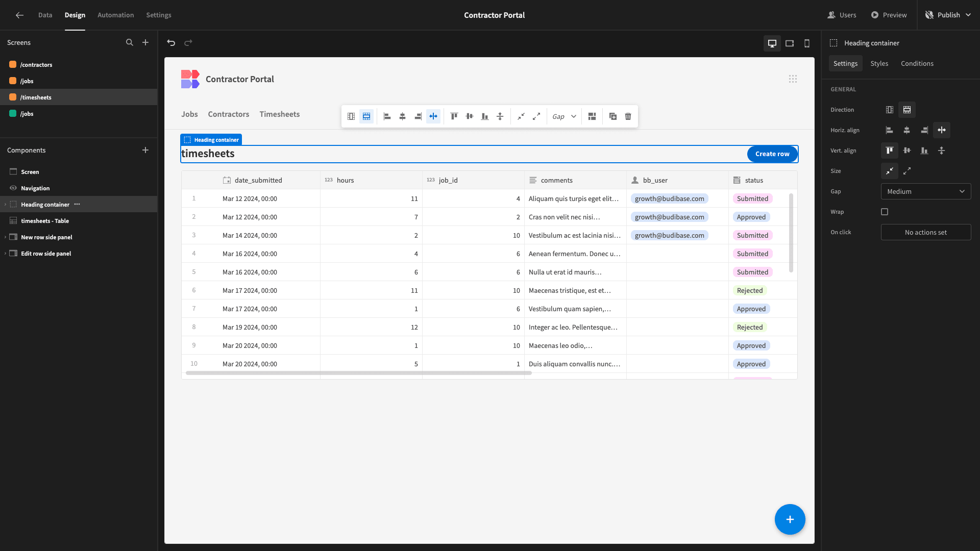Set Horiz. align center in settings
The image size is (980, 551).
point(907,130)
